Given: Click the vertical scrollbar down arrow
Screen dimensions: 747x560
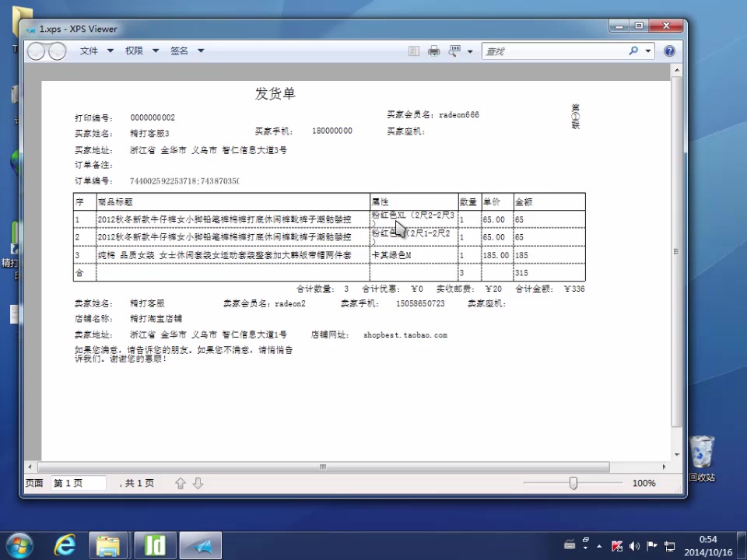Looking at the screenshot, I should click(x=676, y=455).
